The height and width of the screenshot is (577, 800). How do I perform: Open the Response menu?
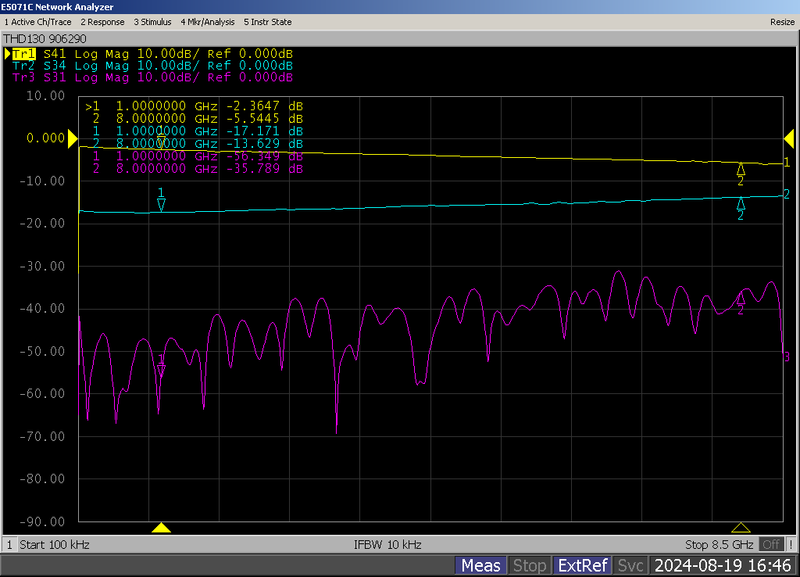[x=103, y=21]
